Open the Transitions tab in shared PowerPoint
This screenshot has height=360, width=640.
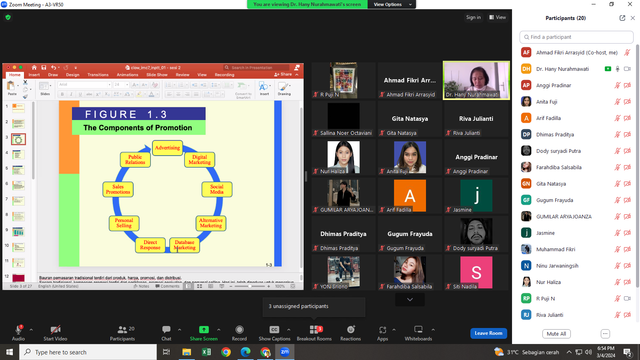click(x=98, y=75)
